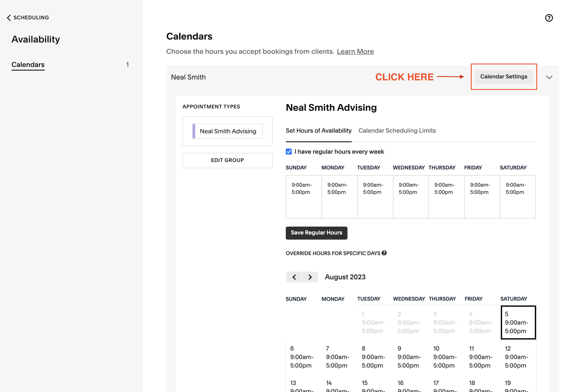Go to previous month with left arrow
Viewport: 578px width, 392px height.
[294, 277]
